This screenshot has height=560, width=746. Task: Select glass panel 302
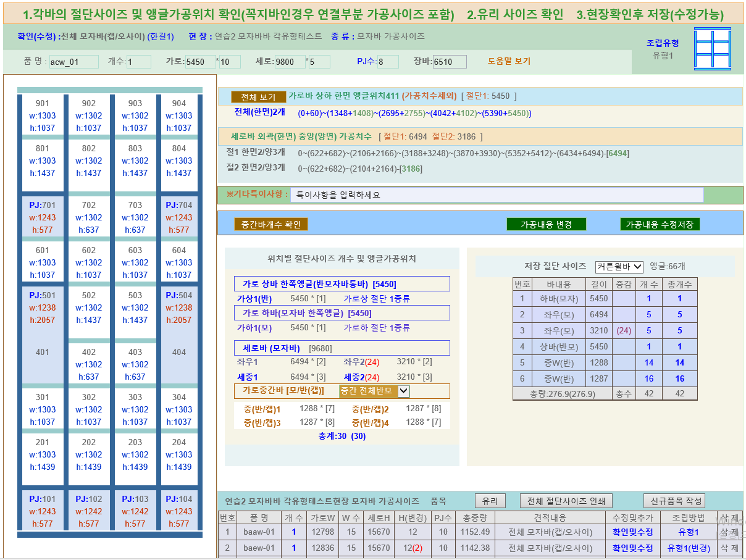pos(89,409)
